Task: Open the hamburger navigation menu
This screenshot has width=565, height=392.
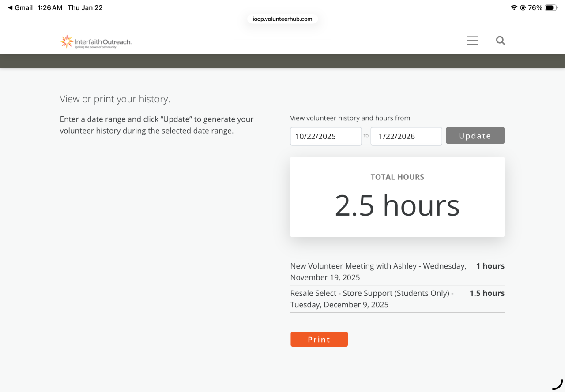Action: (472, 41)
